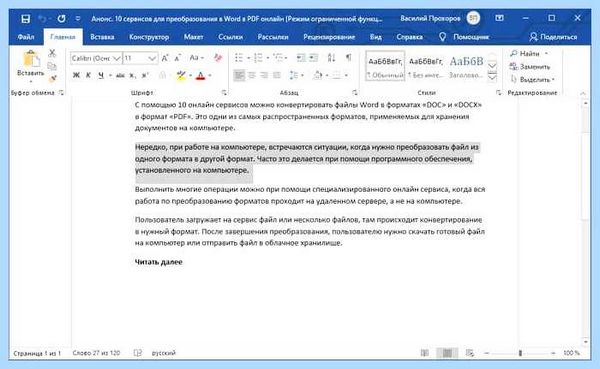Image resolution: width=600 pixels, height=369 pixels.
Task: Center the paragraph text
Action: 252,75
